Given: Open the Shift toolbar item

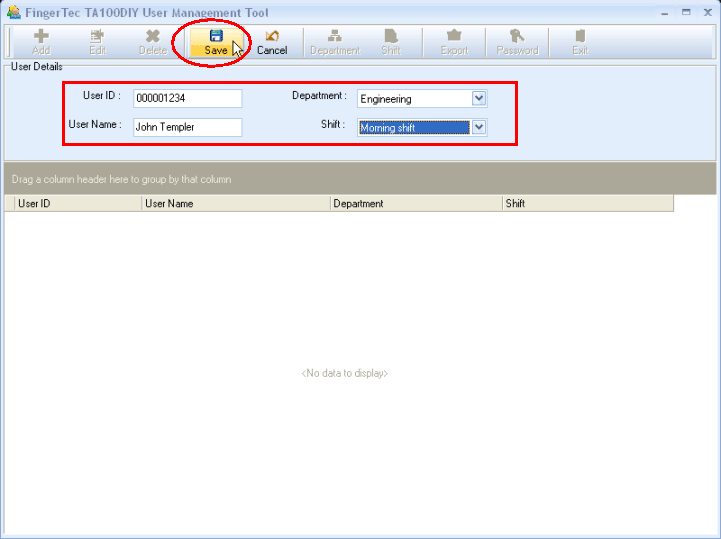Looking at the screenshot, I should tap(391, 42).
